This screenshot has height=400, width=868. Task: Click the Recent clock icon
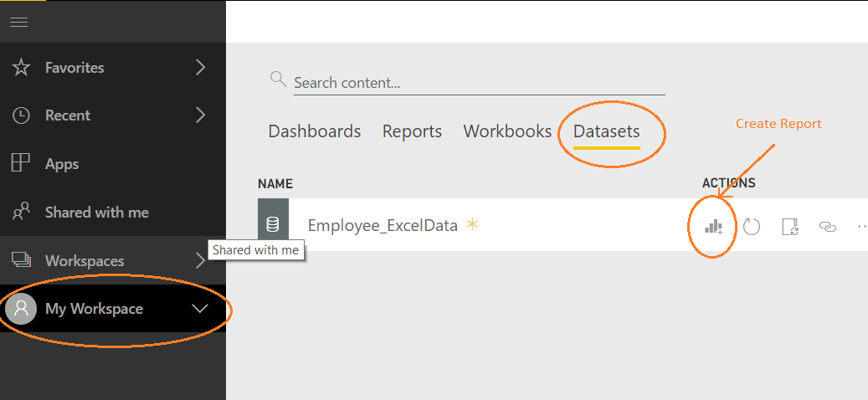click(x=21, y=115)
